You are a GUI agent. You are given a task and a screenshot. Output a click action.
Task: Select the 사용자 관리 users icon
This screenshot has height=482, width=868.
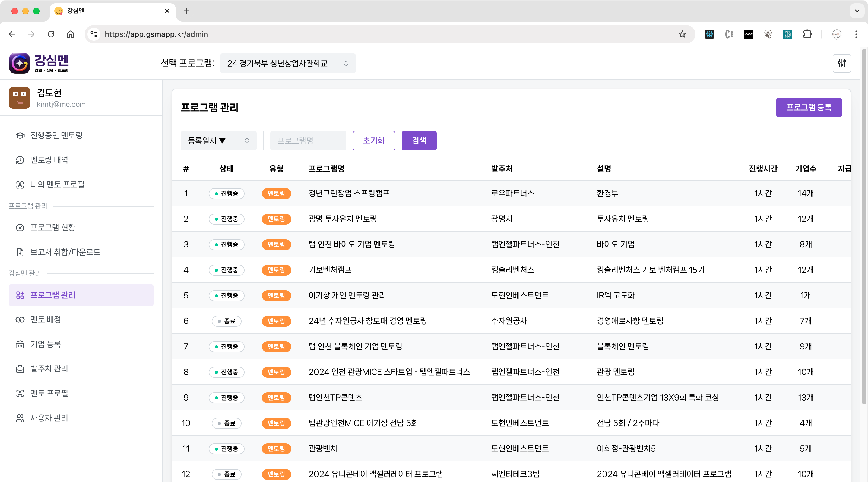coord(20,418)
